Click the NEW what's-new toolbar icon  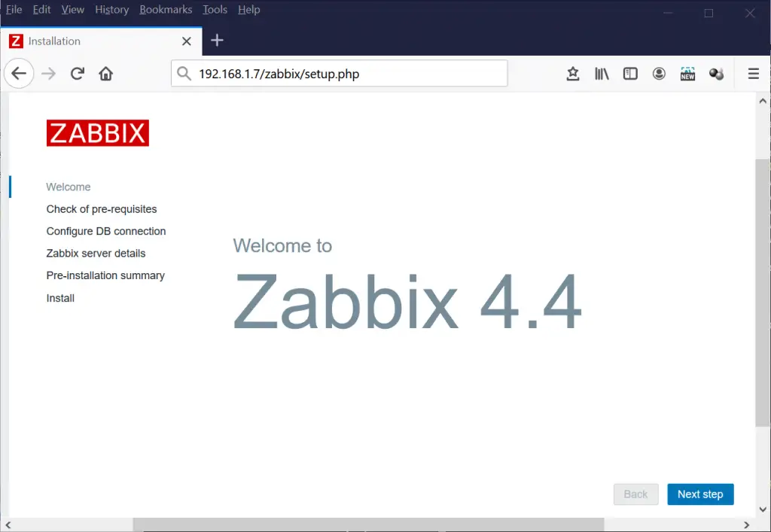(687, 74)
